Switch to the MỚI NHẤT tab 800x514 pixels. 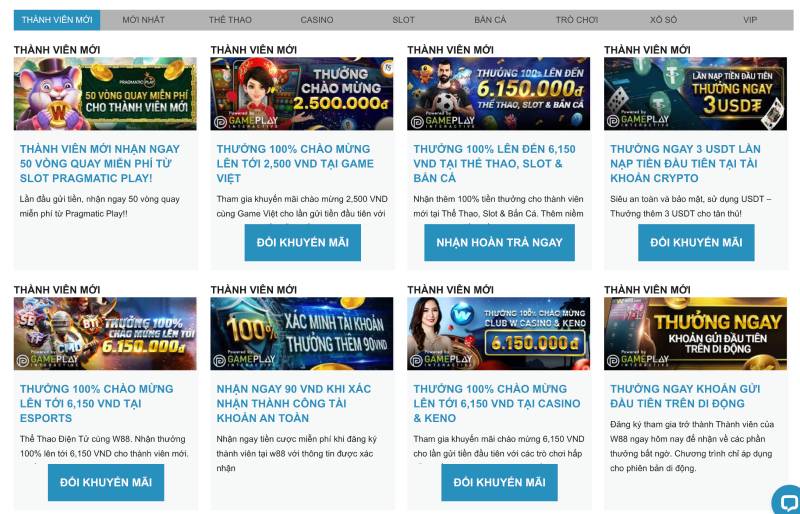click(x=143, y=20)
